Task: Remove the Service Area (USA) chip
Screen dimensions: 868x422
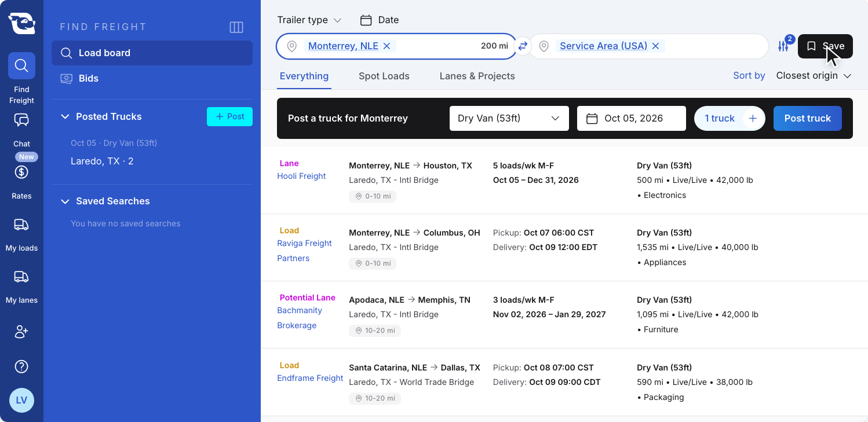Action: (x=656, y=46)
